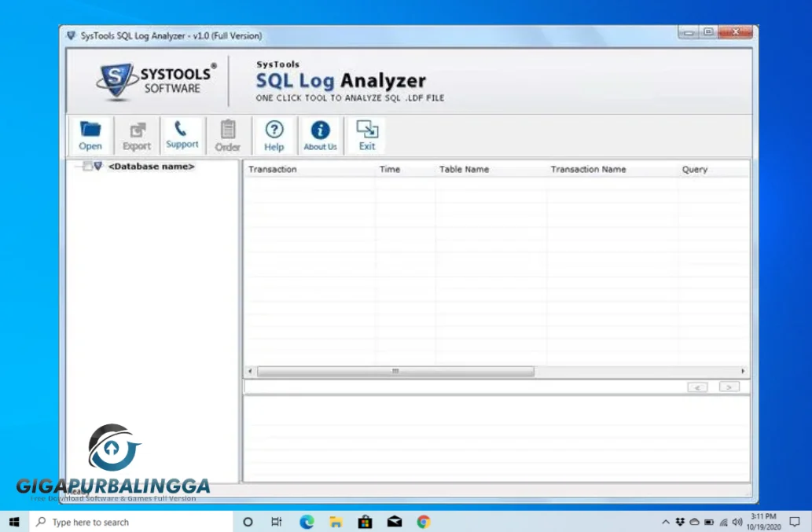Open an LDF file with Open
The width and height of the screenshot is (812, 532).
click(x=90, y=136)
